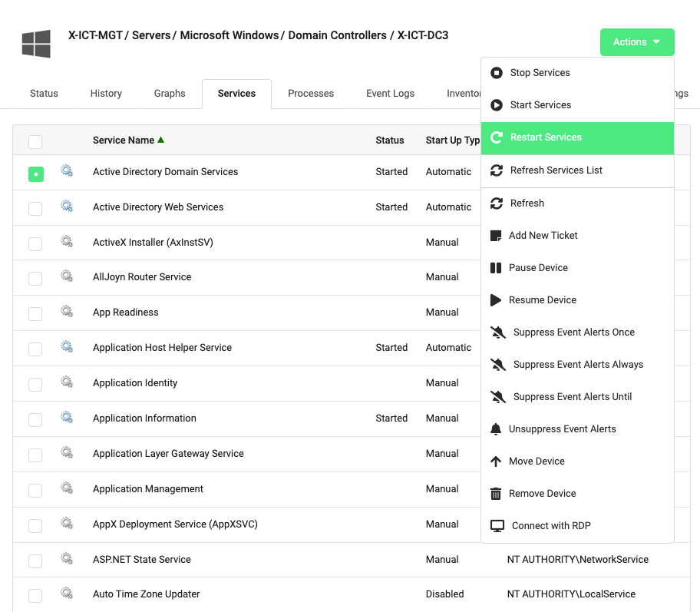Choose Add New Ticket from the menu
Image resolution: width=700 pixels, height=612 pixels.
[x=543, y=235]
